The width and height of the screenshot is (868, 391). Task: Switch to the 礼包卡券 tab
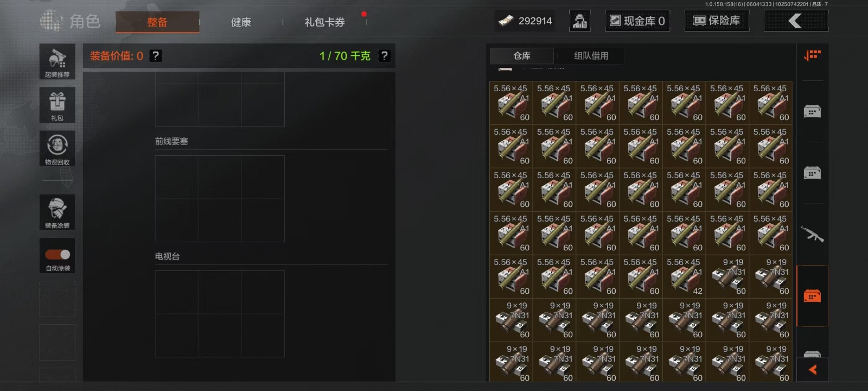pyautogui.click(x=324, y=22)
